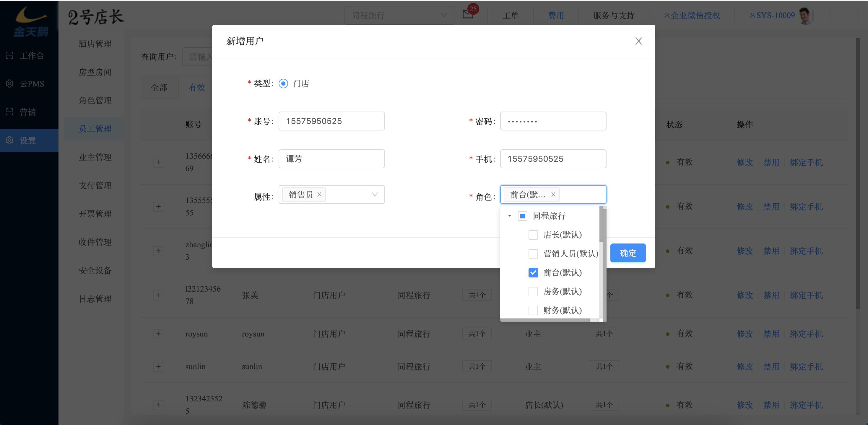Go to 收件管理 submenu

click(x=95, y=242)
